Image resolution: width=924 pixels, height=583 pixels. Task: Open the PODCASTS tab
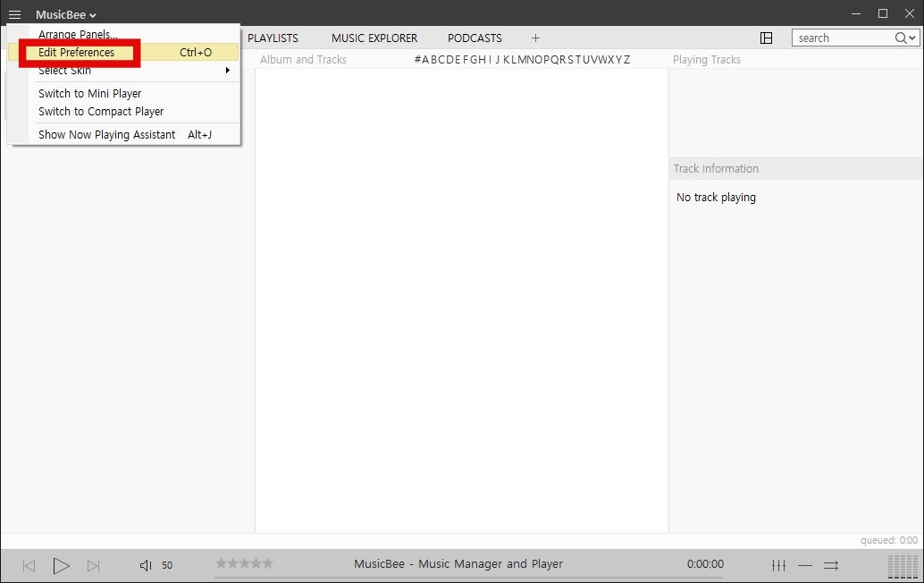(x=475, y=38)
